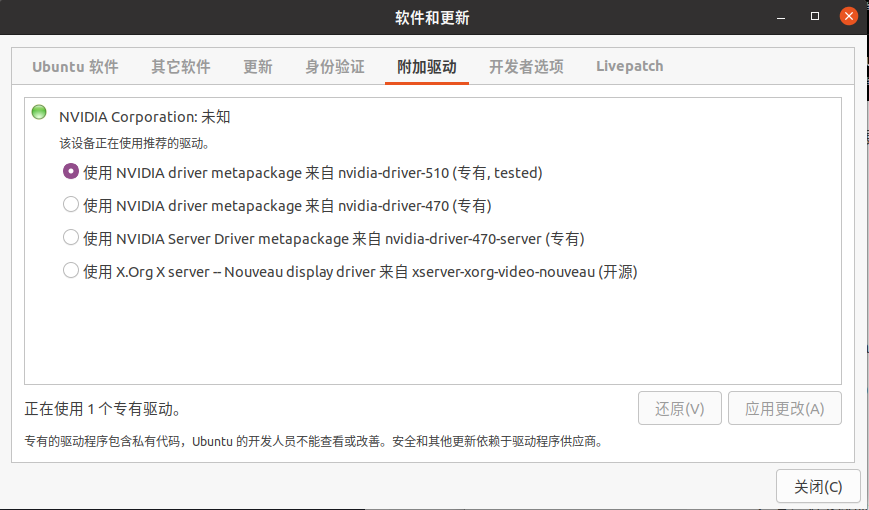Select the nvidia-driver-510 radio option

70,171
